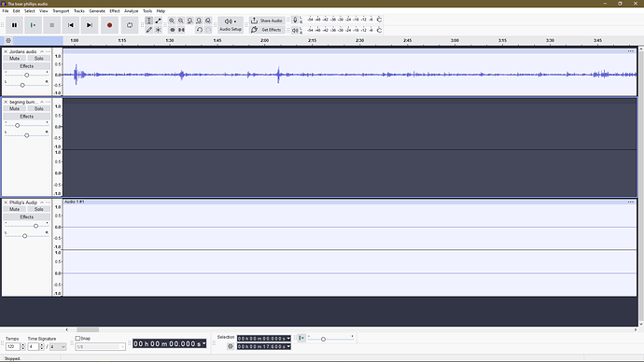The width and height of the screenshot is (644, 362).
Task: Click Trim audio outside selection icon
Action: click(x=172, y=30)
